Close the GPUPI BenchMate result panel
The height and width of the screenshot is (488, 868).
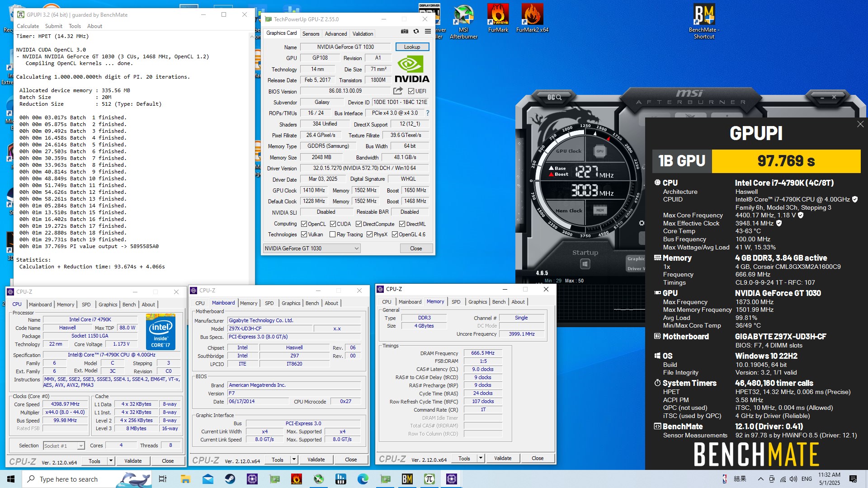pos(860,124)
